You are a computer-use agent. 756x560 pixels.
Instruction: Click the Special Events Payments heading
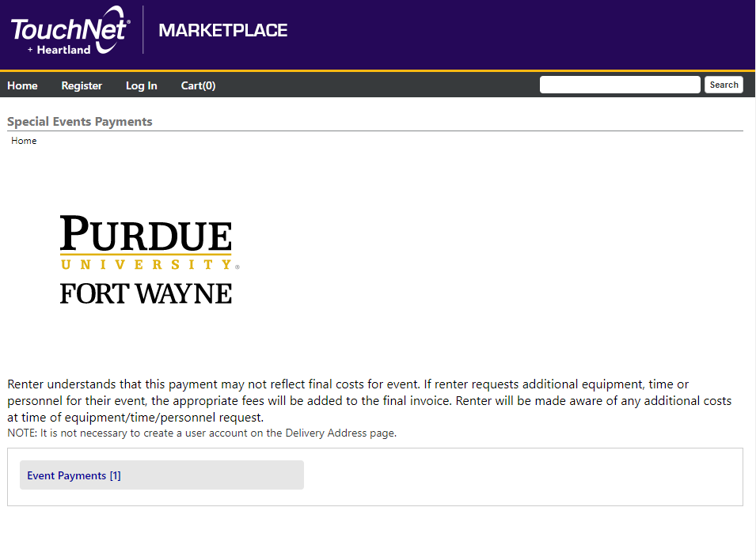point(79,122)
